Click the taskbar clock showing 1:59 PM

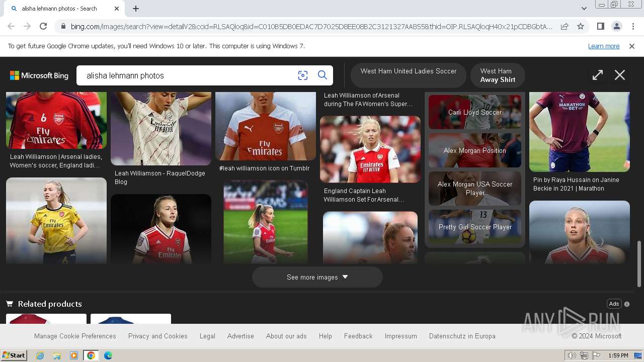click(618, 355)
